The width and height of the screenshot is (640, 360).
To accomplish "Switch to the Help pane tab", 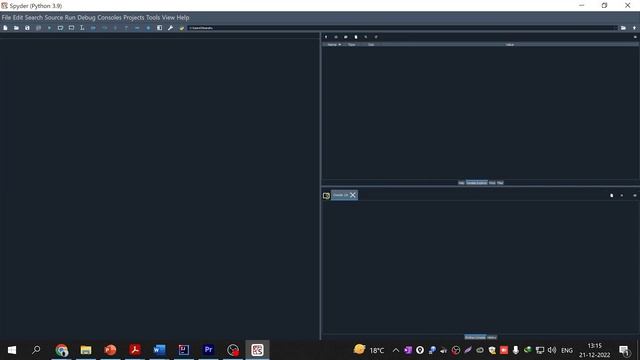I will pyautogui.click(x=461, y=183).
